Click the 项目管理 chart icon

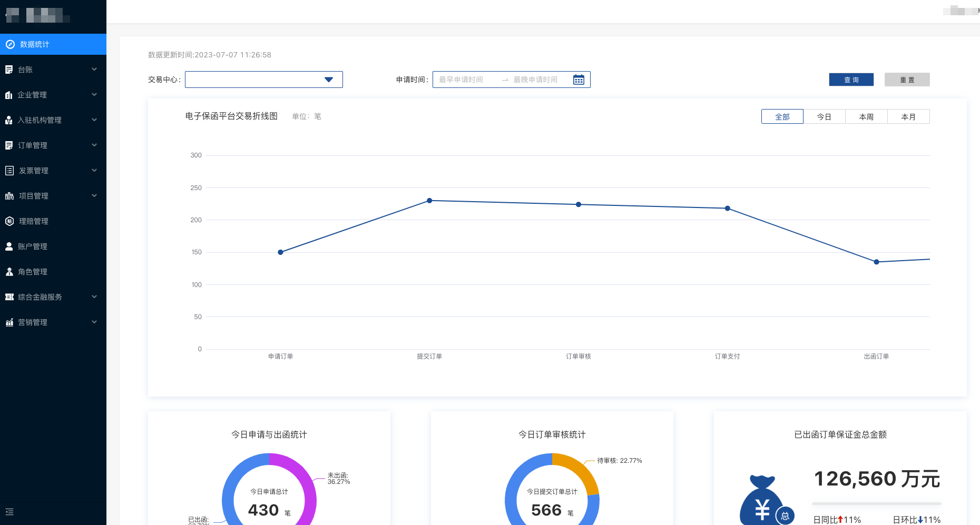coord(9,196)
